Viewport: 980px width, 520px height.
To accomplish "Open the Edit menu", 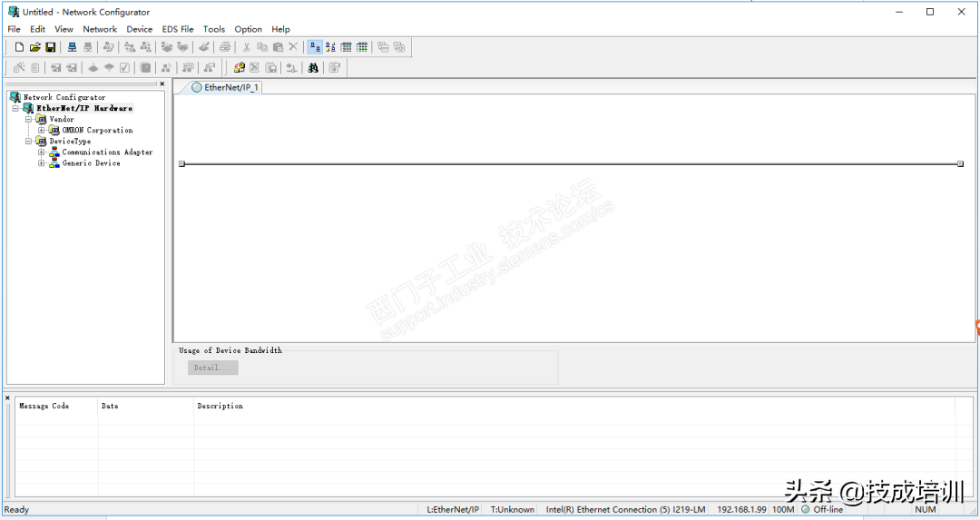I will 37,29.
